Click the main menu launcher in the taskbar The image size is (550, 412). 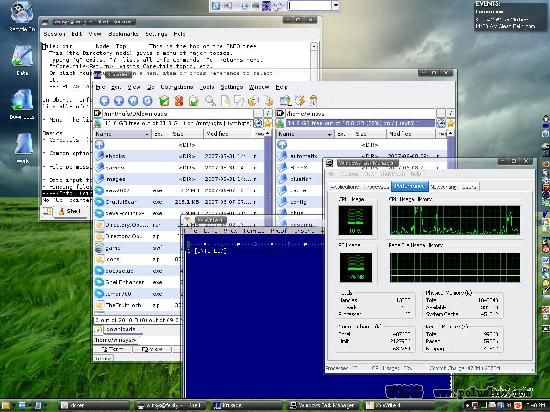[x=6, y=405]
